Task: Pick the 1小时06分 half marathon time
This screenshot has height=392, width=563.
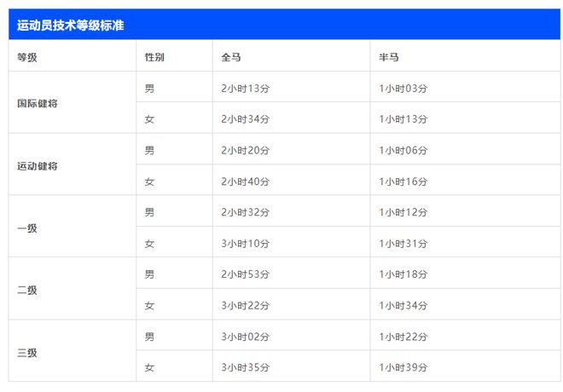Action: [403, 150]
